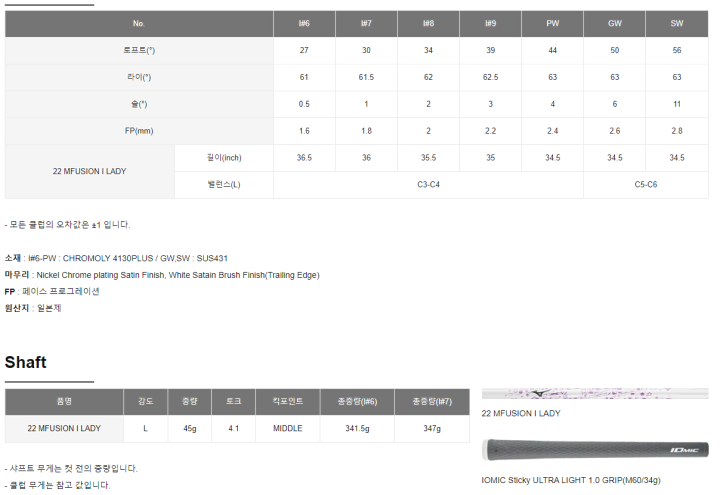Click the 총중량(I#6) header
This screenshot has width=720, height=495.
click(357, 402)
